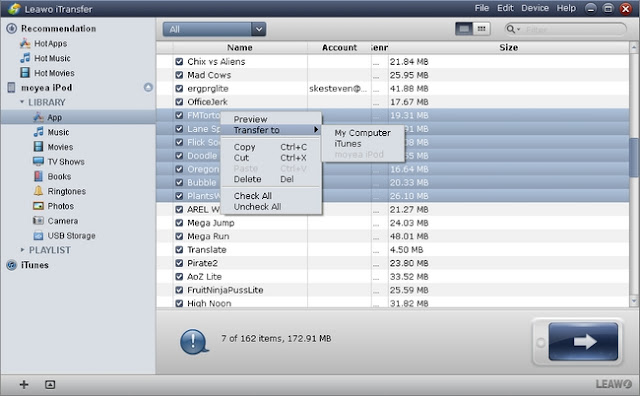Open the File menu
Screen dimensions: 640x396
coord(482,8)
